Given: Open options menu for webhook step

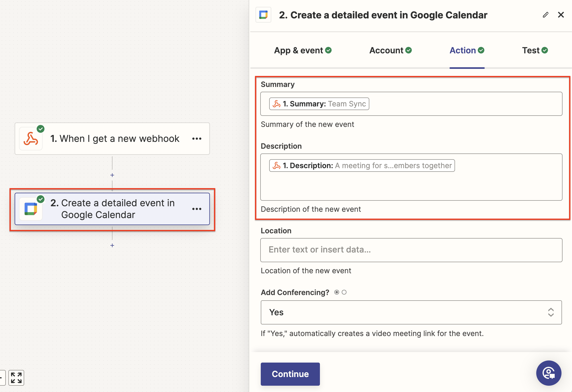Looking at the screenshot, I should pyautogui.click(x=197, y=139).
